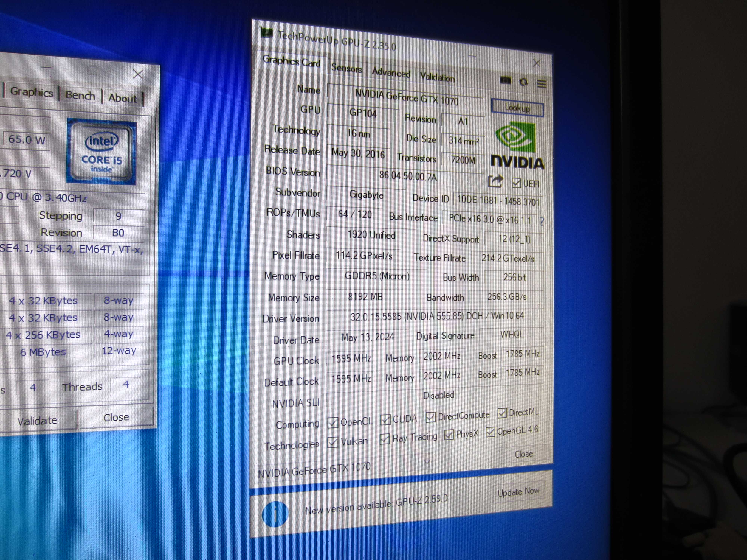This screenshot has width=747, height=560.
Task: Click the GPU-Z title bar app icon
Action: [x=266, y=33]
